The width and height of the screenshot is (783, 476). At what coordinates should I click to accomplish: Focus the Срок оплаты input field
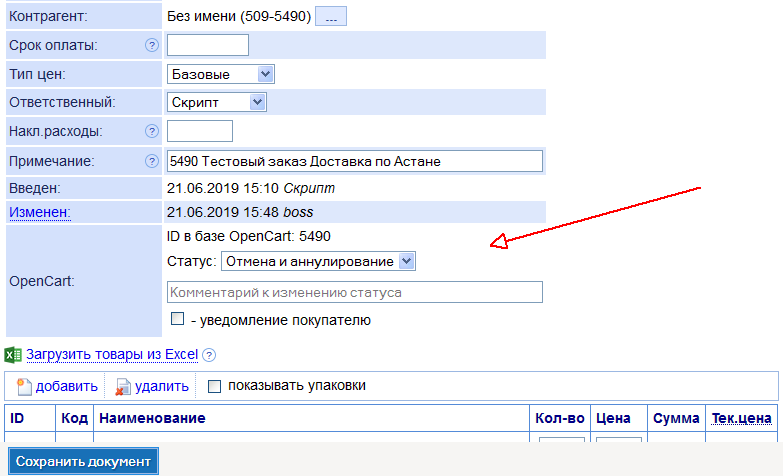pos(208,45)
